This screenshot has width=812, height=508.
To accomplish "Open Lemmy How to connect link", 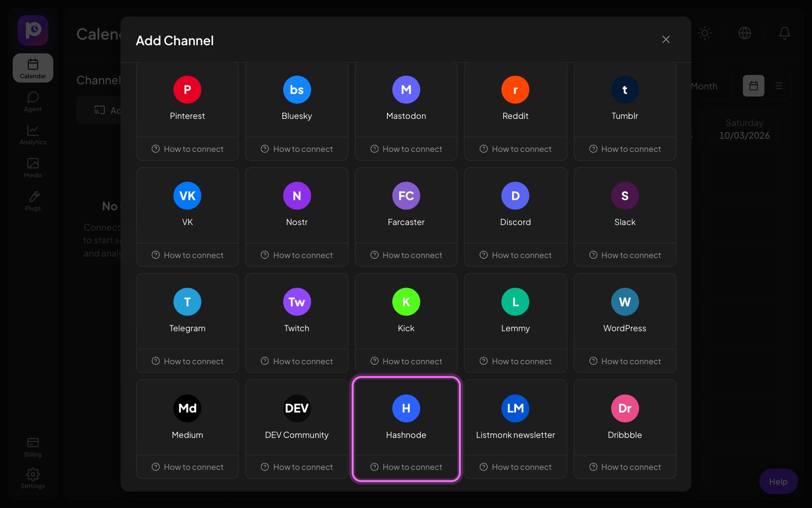I will (x=515, y=361).
